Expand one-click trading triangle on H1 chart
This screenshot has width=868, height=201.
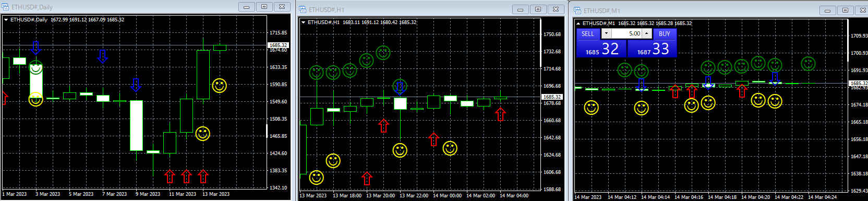tap(303, 22)
